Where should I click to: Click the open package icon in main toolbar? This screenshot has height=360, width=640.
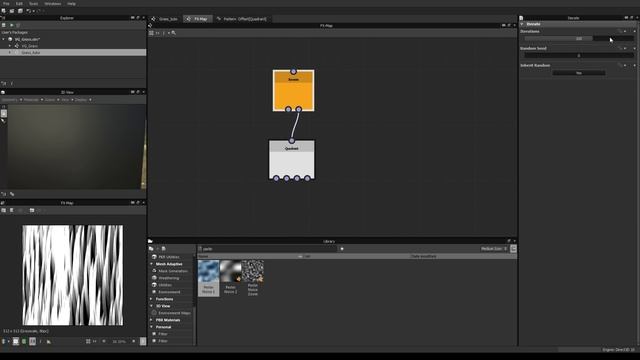point(12,11)
